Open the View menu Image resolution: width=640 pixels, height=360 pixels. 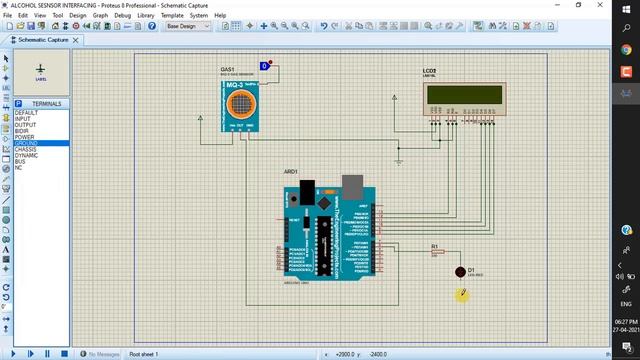(x=40, y=16)
